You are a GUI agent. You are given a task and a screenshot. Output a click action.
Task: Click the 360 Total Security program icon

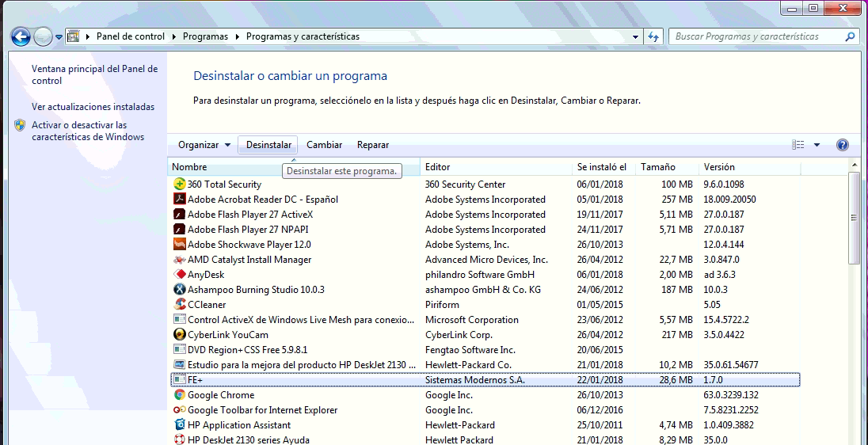tap(179, 184)
